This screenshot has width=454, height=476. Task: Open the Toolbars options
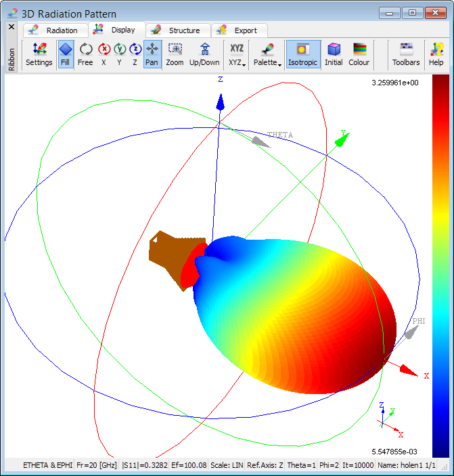pyautogui.click(x=406, y=54)
